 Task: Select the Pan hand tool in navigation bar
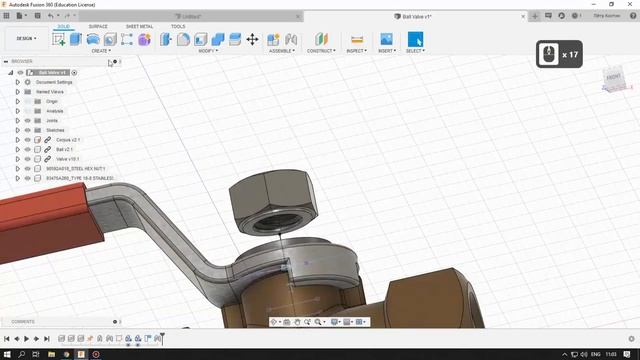coord(297,322)
